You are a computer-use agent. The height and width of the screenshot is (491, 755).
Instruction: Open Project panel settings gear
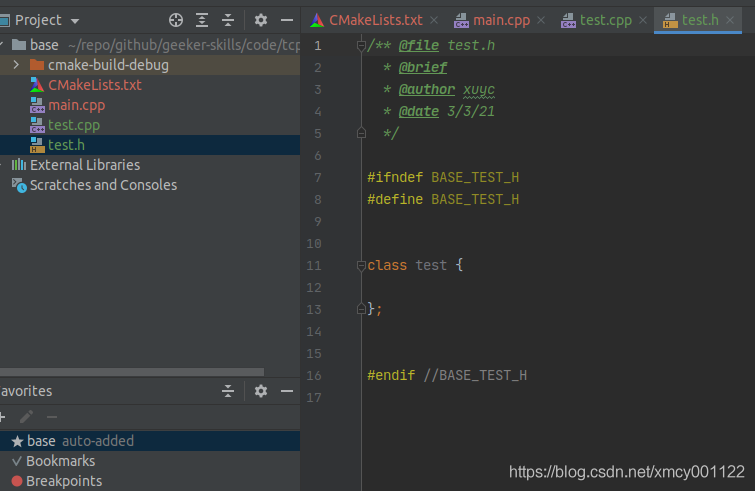(x=260, y=20)
